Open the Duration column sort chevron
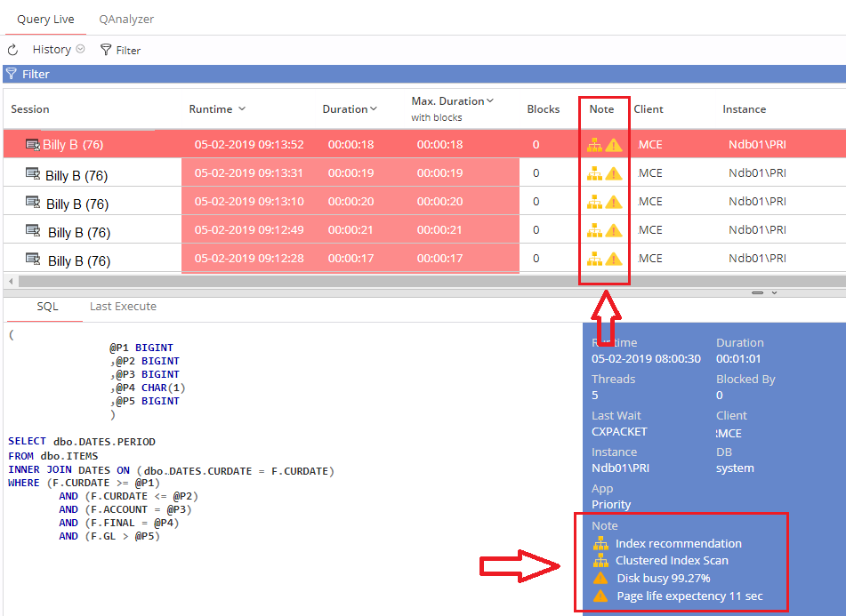Screen dimensions: 846x616 click(374, 108)
